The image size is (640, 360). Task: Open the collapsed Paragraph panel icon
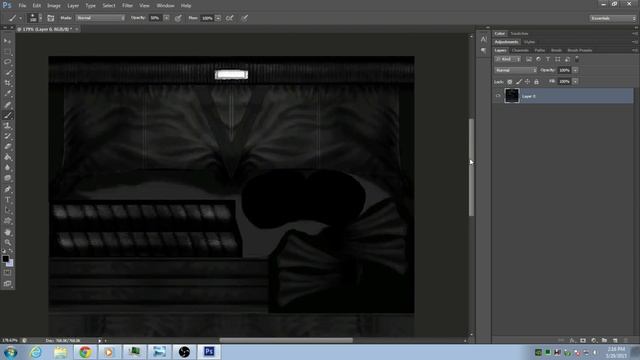pos(484,51)
